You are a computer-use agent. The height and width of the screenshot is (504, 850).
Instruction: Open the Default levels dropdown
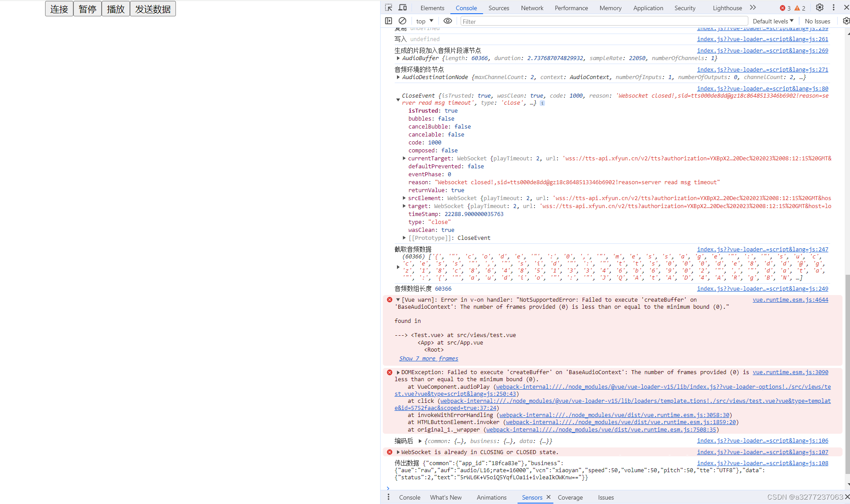point(773,21)
